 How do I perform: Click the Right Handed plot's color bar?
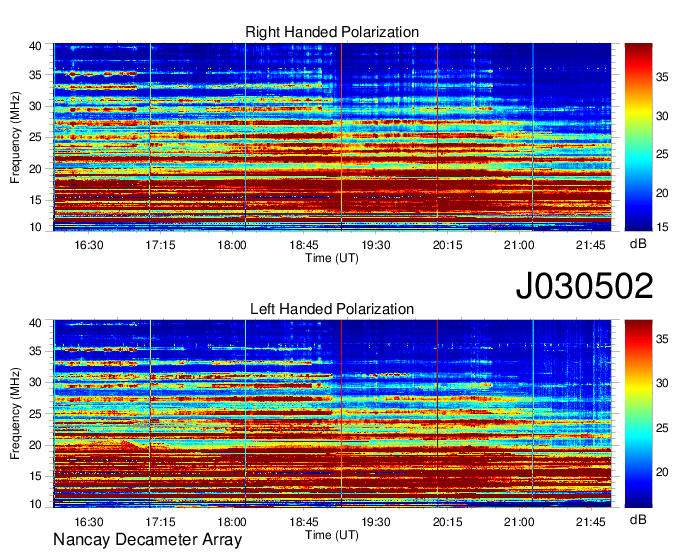[x=638, y=137]
